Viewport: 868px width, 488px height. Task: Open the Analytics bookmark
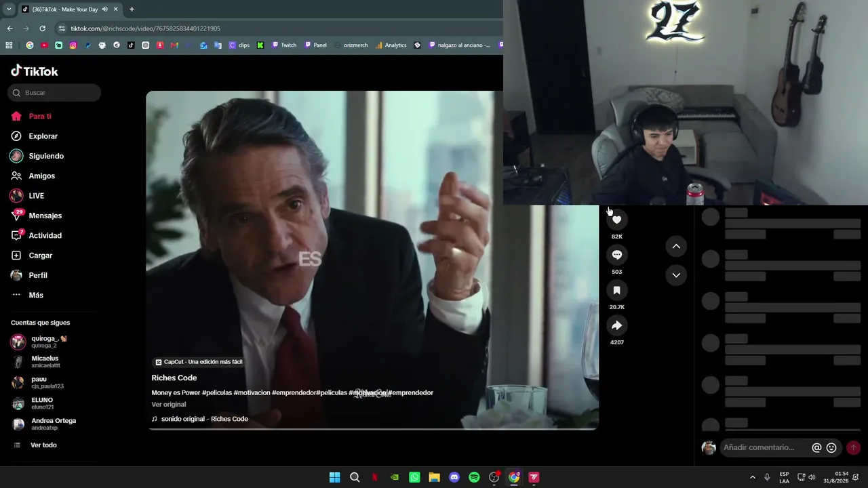(x=391, y=45)
